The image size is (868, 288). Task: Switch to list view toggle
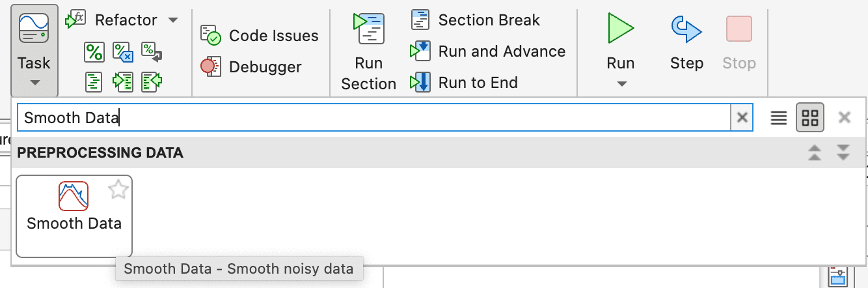[779, 118]
